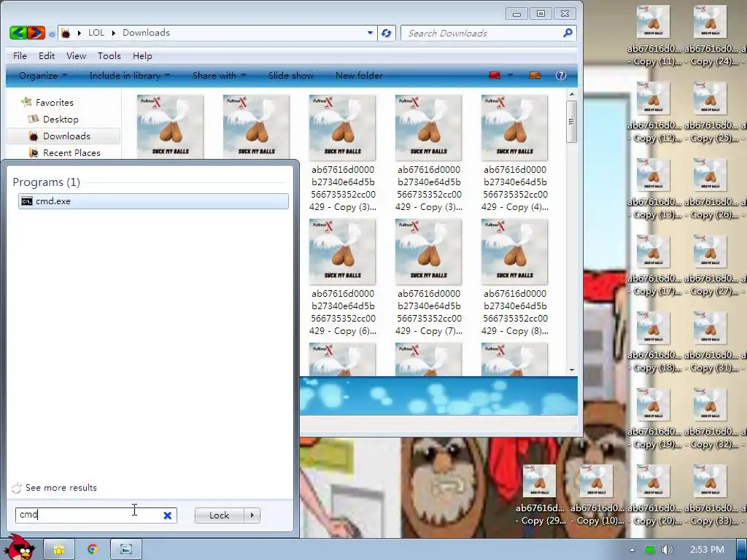Click the volume speaker tray icon

667,550
